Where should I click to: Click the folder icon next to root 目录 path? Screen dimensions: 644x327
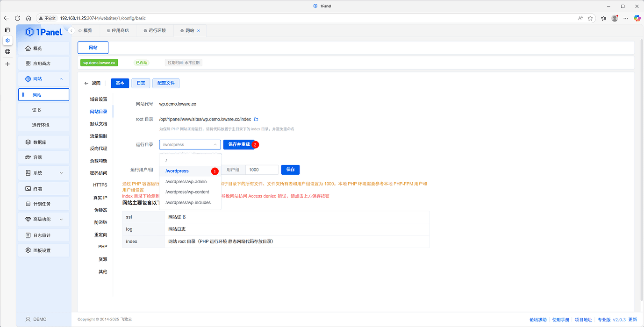click(x=256, y=119)
